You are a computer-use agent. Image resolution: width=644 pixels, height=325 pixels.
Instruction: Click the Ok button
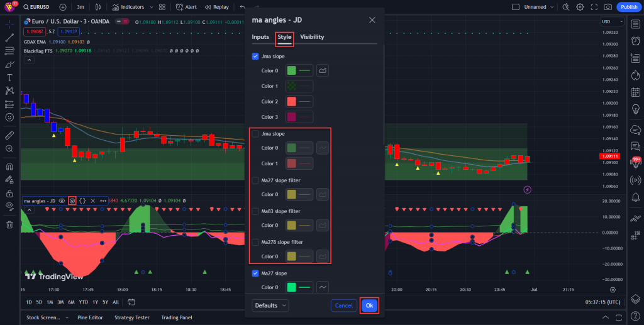[369, 306]
